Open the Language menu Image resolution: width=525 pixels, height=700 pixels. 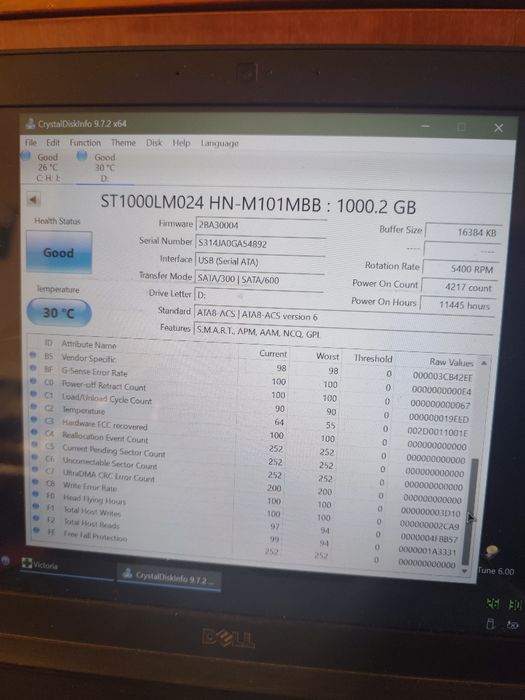220,143
